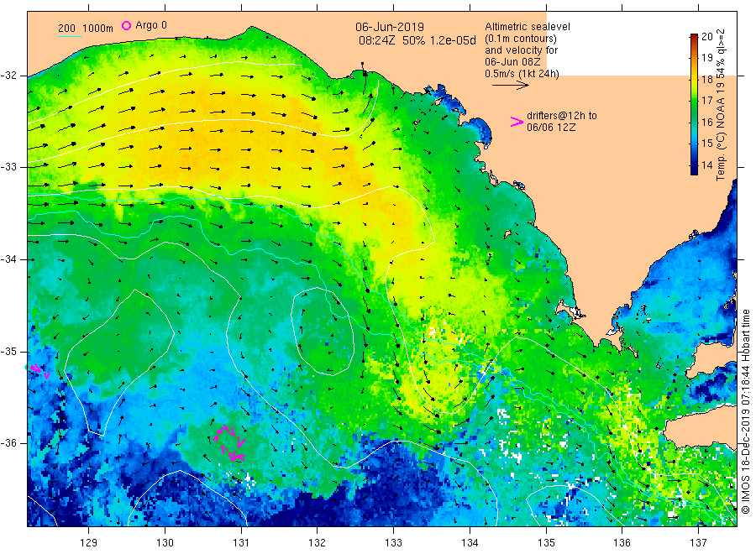Click the colorbar label 20
This screenshot has height=554, width=756.
point(706,37)
